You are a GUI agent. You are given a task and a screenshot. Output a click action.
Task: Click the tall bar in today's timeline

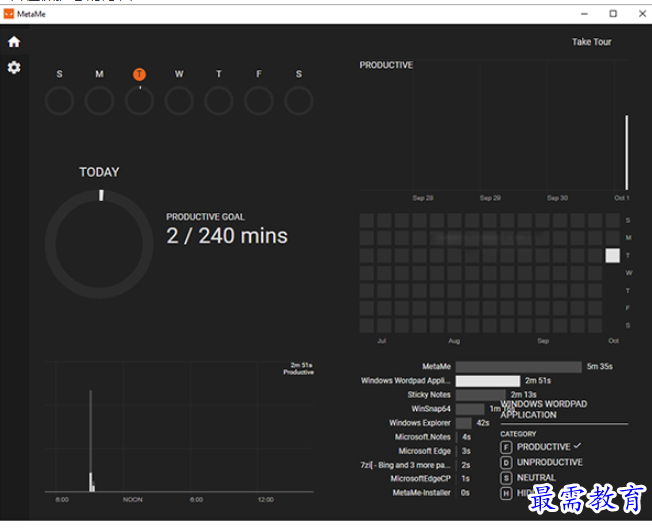[91, 441]
